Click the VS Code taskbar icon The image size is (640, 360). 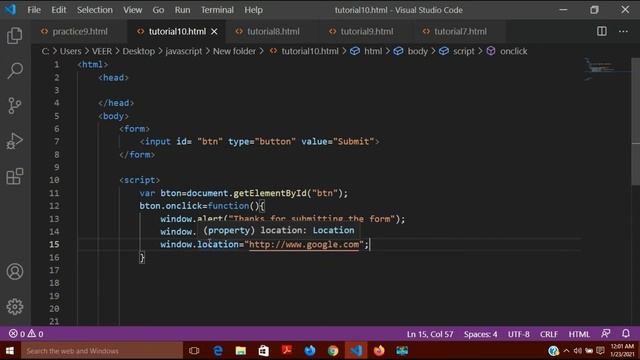[x=356, y=351]
